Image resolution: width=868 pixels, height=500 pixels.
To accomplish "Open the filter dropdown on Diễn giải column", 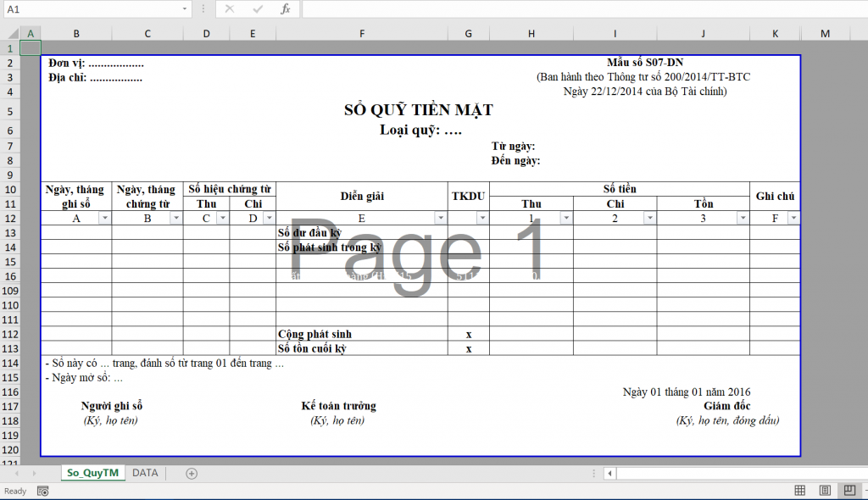I will 441,218.
